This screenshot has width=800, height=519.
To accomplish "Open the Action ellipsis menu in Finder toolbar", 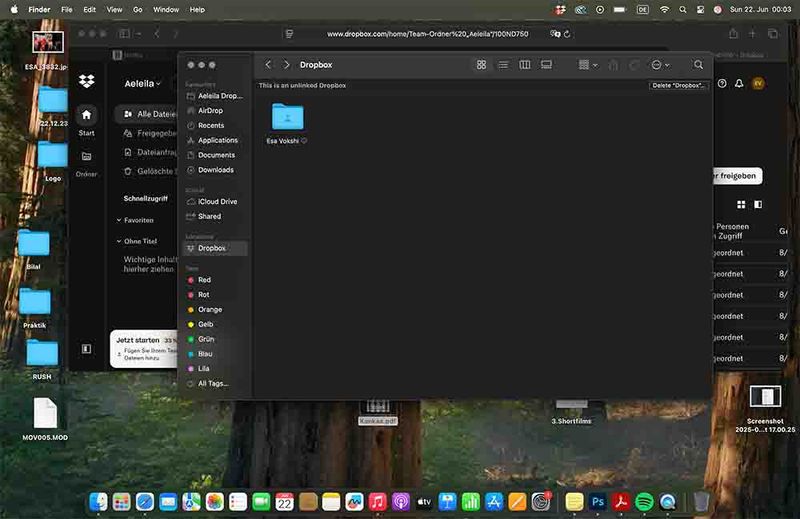I will coord(659,65).
